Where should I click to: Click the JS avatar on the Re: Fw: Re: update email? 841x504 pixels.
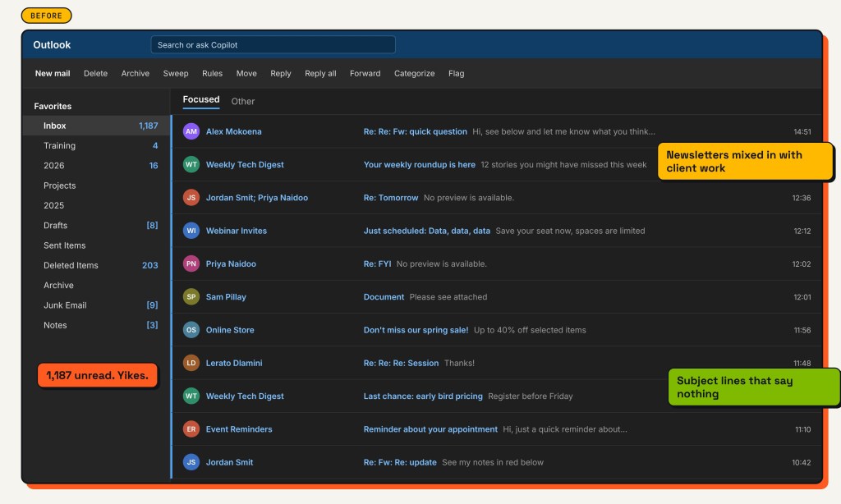pyautogui.click(x=191, y=462)
